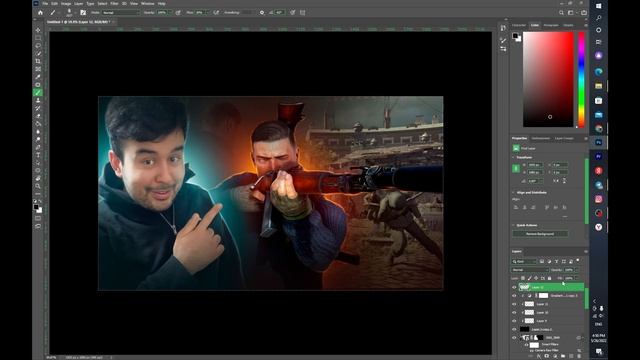The image size is (640, 360).
Task: Select the Lasso tool
Action: [38, 46]
